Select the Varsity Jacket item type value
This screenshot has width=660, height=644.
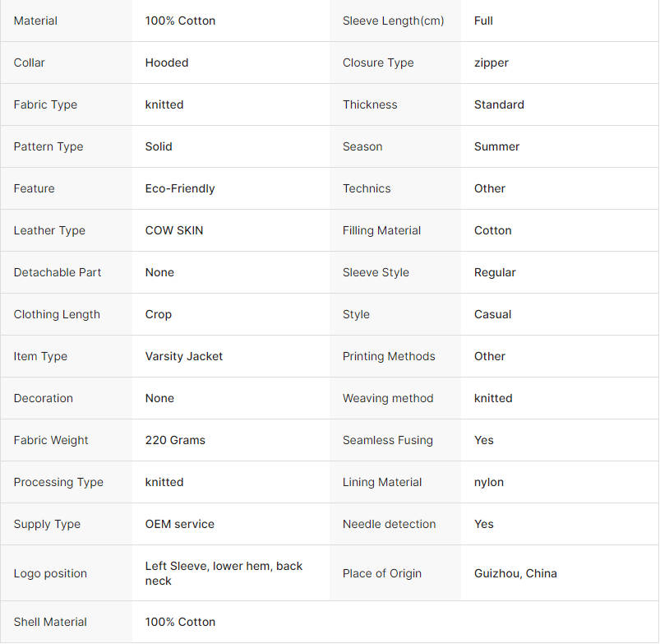[x=184, y=356]
